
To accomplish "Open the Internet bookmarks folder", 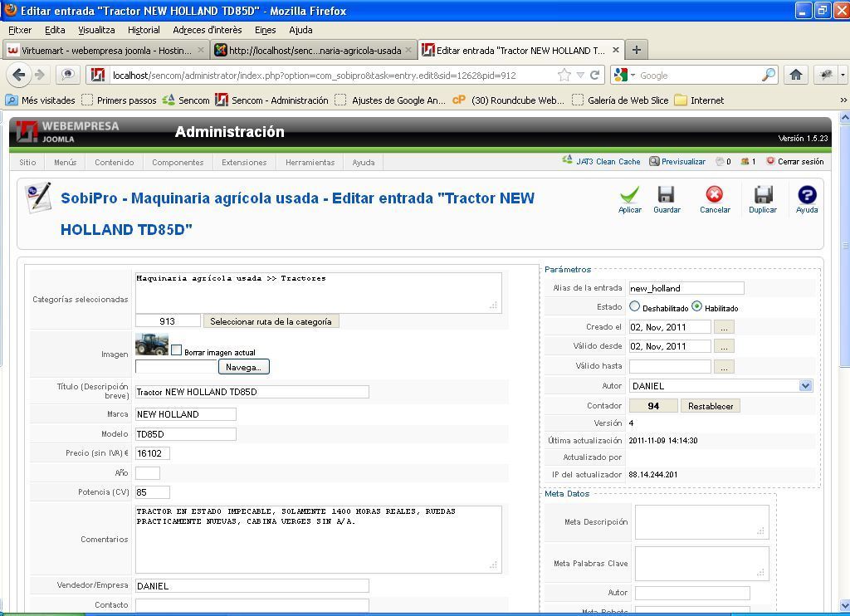I will (699, 100).
